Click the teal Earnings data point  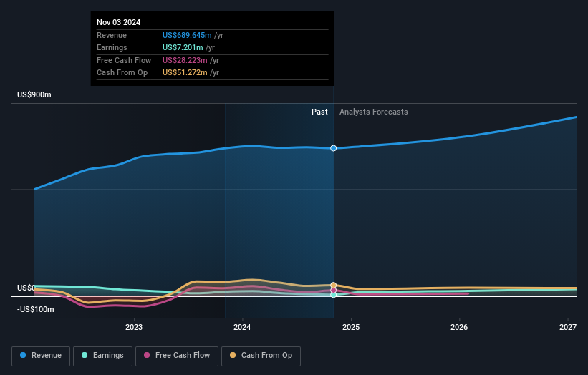click(333, 295)
